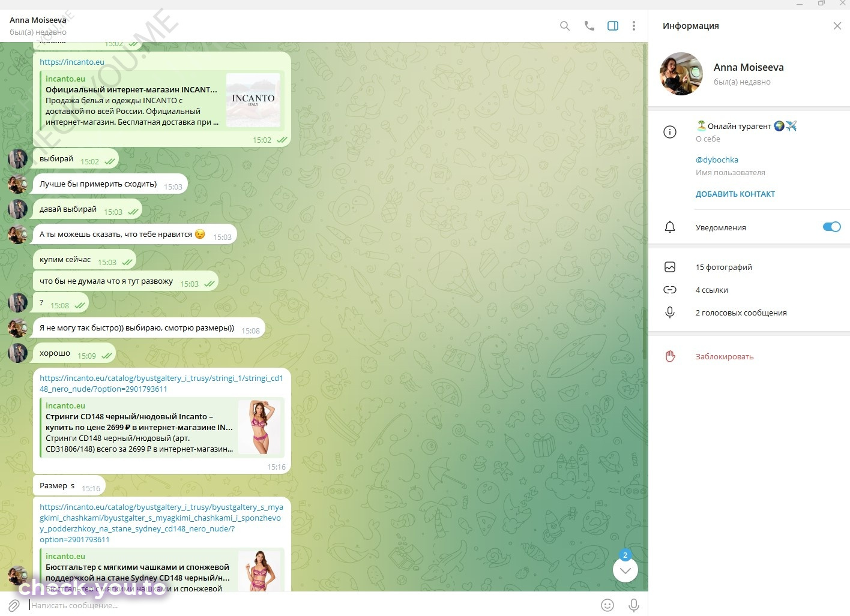Image resolution: width=850 pixels, height=616 pixels.
Task: Open Anna Moiseeva's profile photo
Action: coord(681,74)
